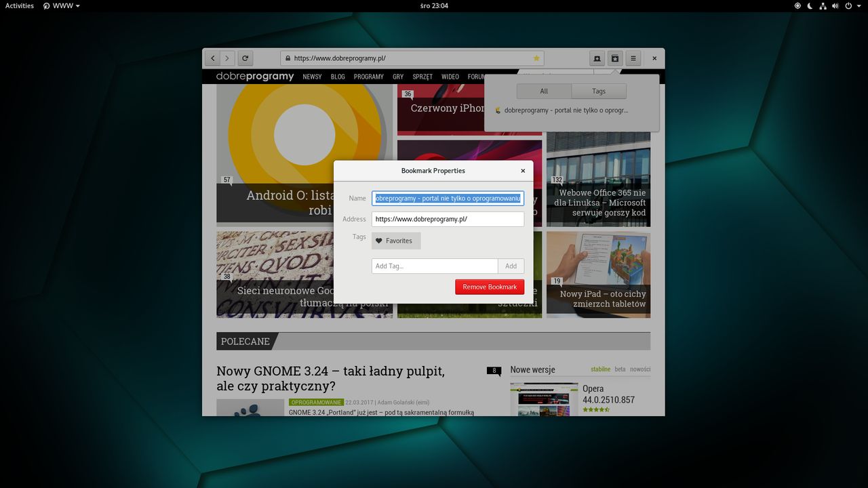Viewport: 868px width, 488px height.
Task: Close the browser window with X button
Action: pos(654,58)
